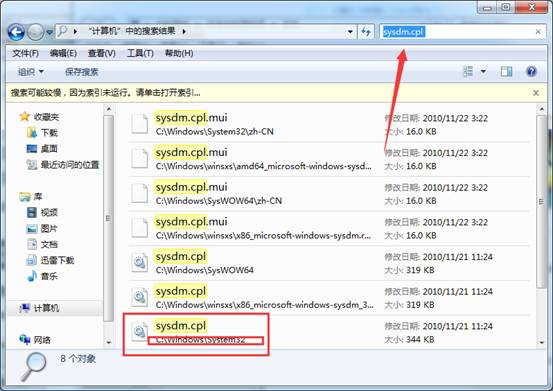Click the change view icon
Image resolution: width=553 pixels, height=391 pixels.
[x=468, y=72]
